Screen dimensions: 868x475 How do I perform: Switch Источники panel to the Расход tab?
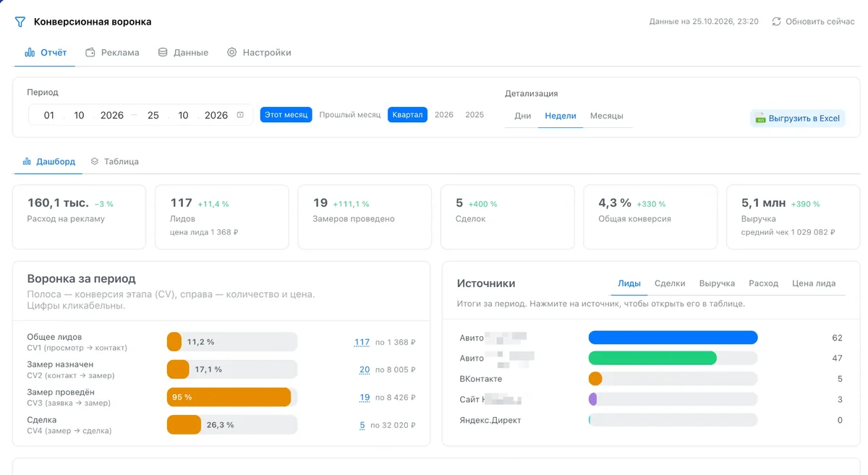click(763, 283)
